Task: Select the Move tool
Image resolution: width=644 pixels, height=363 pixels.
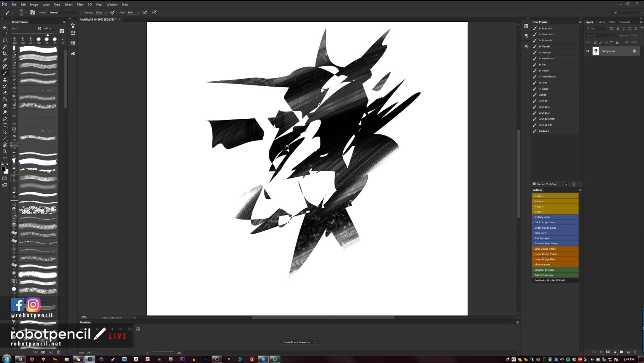Action: (5, 27)
